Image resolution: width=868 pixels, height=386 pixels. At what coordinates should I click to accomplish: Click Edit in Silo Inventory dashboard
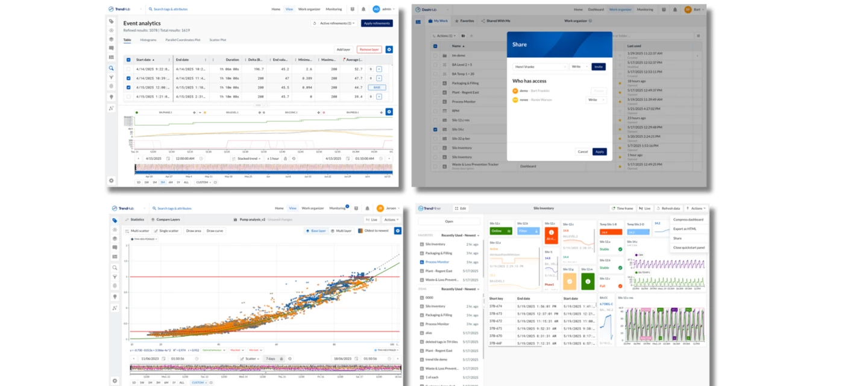pos(460,208)
